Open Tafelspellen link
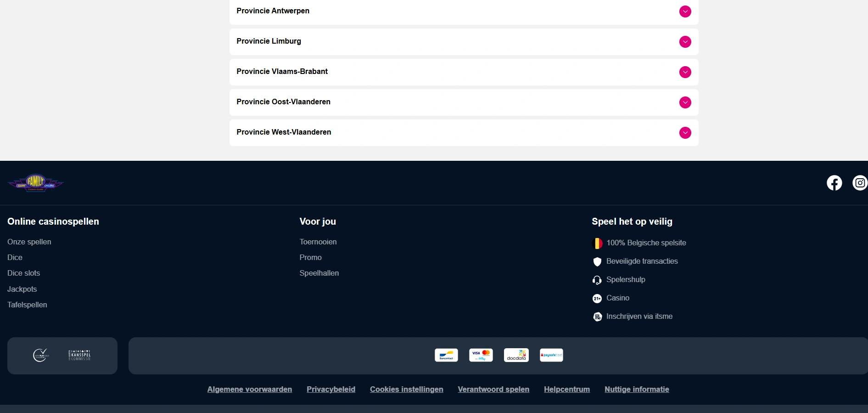This screenshot has height=413, width=868. click(x=27, y=305)
